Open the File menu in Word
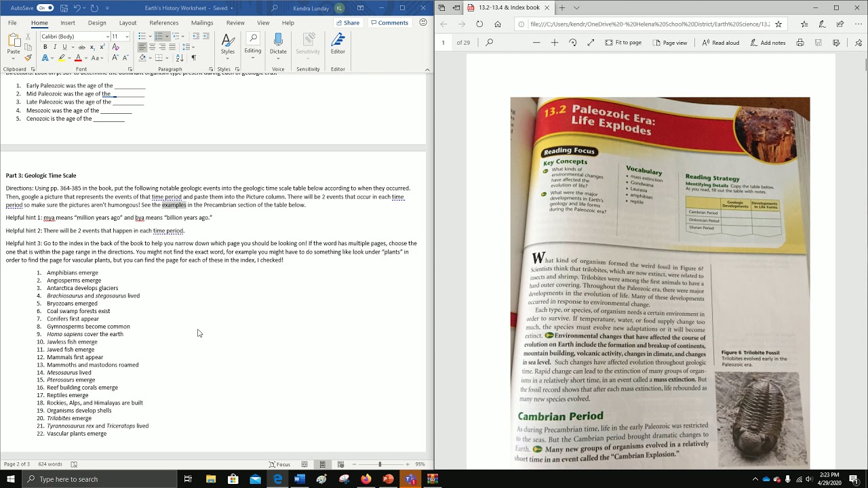The image size is (868, 488). [12, 22]
